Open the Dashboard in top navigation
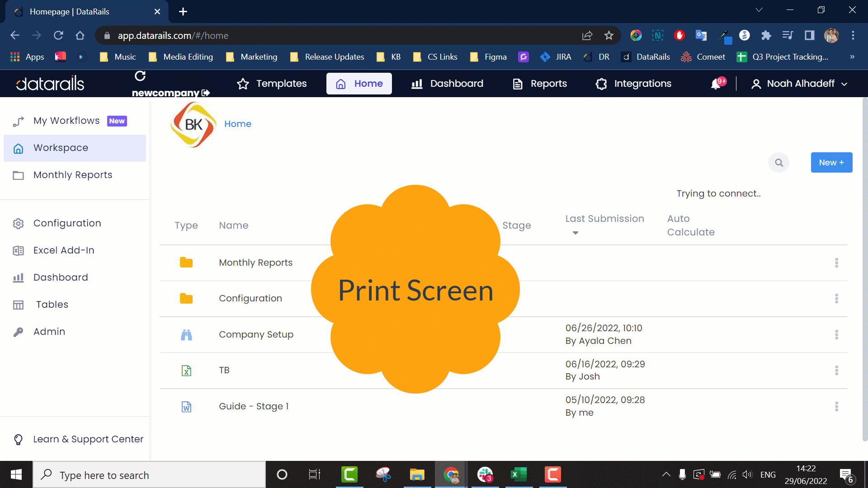Image resolution: width=868 pixels, height=488 pixels. click(447, 84)
